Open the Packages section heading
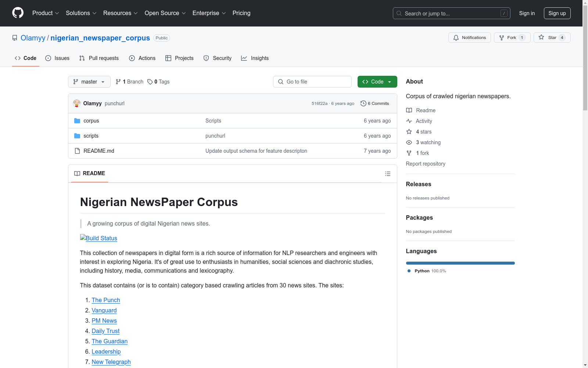 tap(419, 217)
